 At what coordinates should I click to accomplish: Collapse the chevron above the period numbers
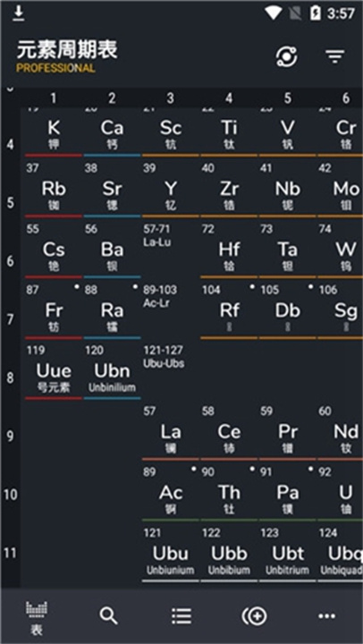click(x=10, y=89)
